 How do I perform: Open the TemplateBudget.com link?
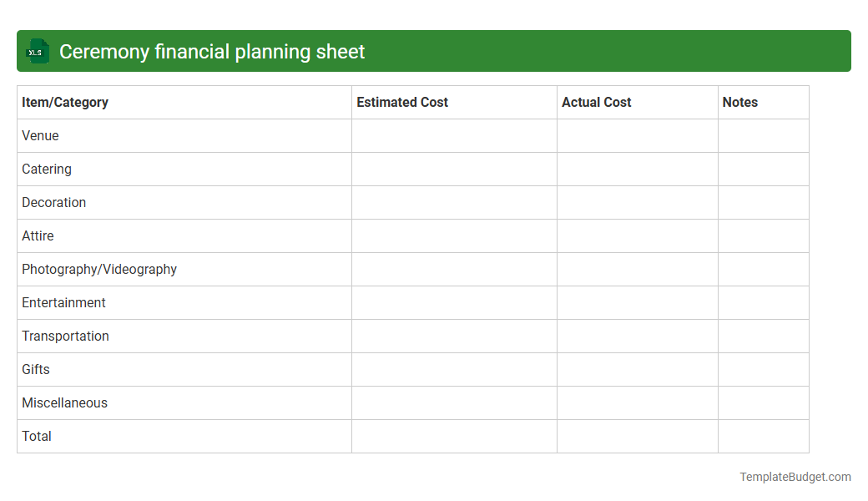point(795,477)
